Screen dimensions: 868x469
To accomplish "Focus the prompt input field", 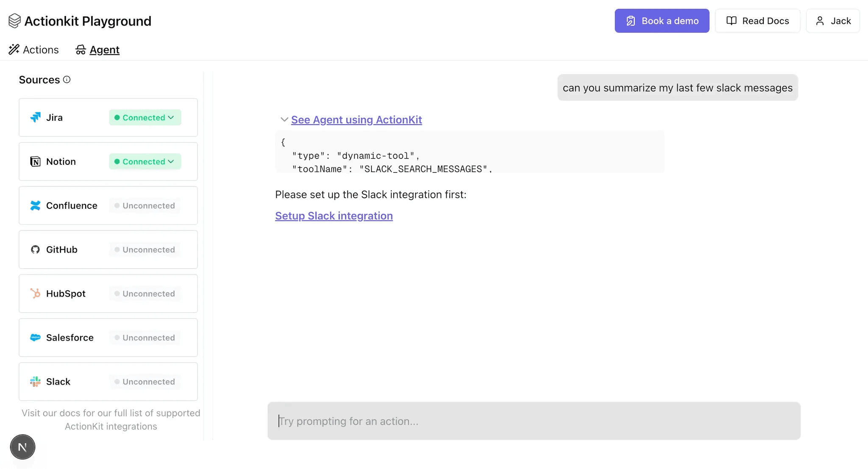I will click(534, 421).
